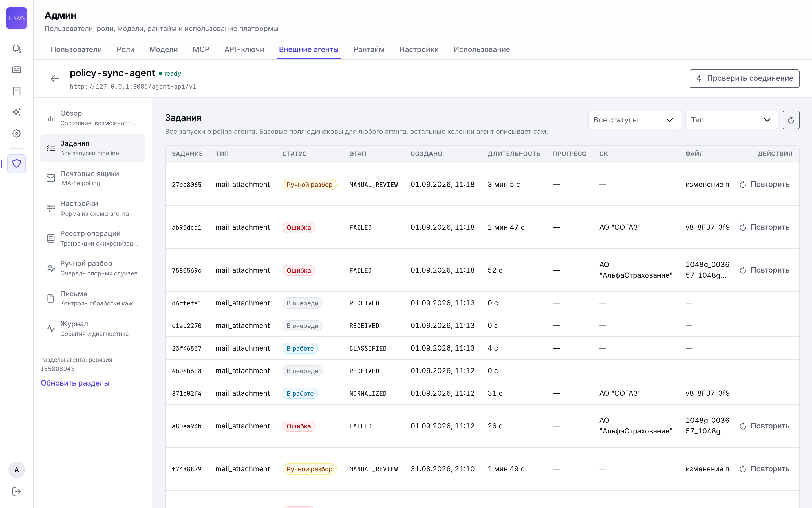
Task: Open the Задания section in agent menu
Action: tap(92, 148)
